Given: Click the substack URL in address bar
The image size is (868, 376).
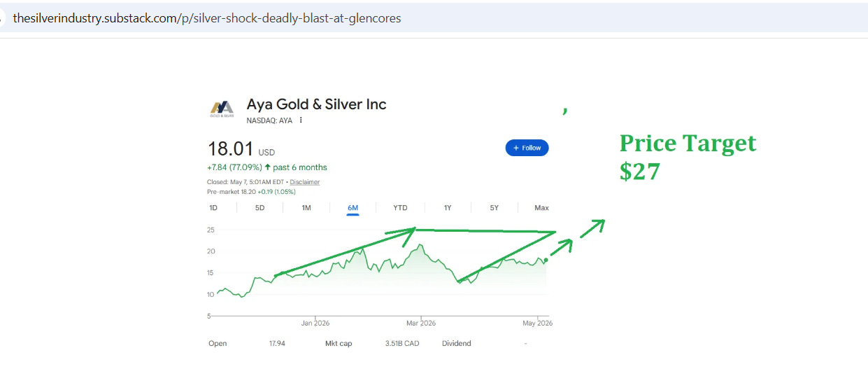Looking at the screenshot, I should click(x=207, y=19).
